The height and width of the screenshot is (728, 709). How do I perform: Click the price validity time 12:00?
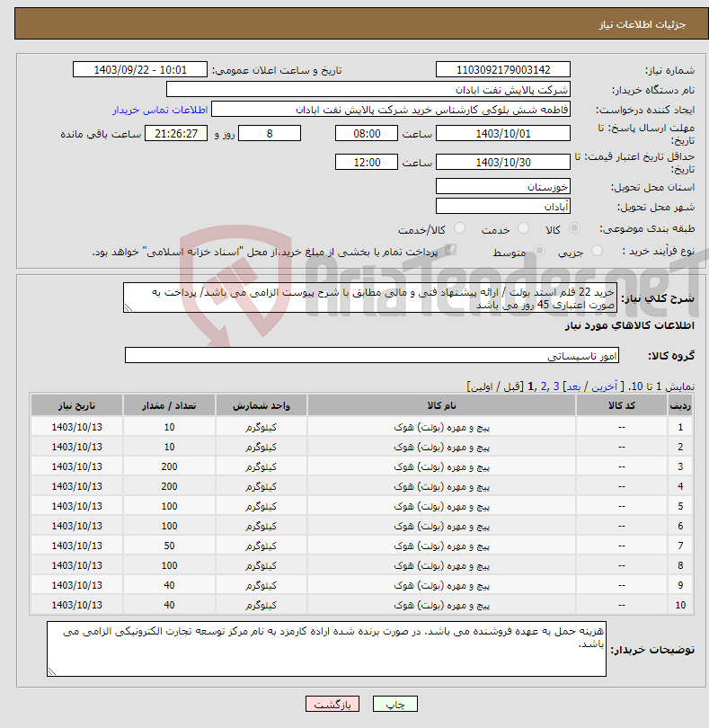coord(367,162)
